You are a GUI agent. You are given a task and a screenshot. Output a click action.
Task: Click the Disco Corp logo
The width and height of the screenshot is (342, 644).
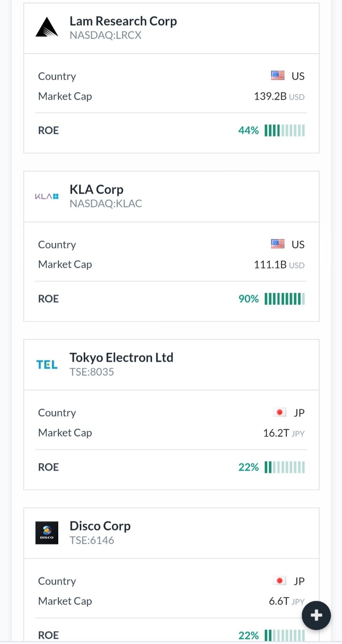coord(47,533)
